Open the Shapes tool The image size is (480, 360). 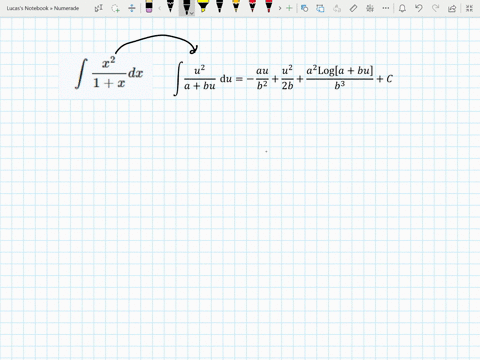pyautogui.click(x=304, y=8)
